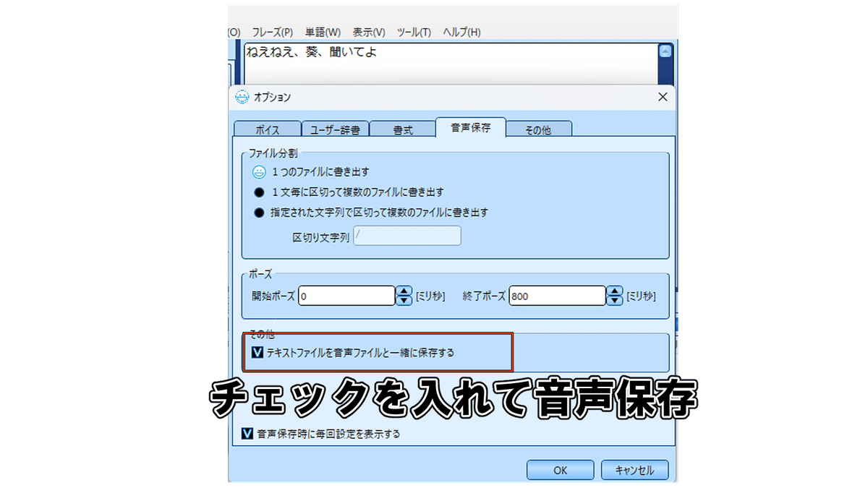Confirm settings with the OK button
Image resolution: width=868 pixels, height=488 pixels.
[560, 470]
